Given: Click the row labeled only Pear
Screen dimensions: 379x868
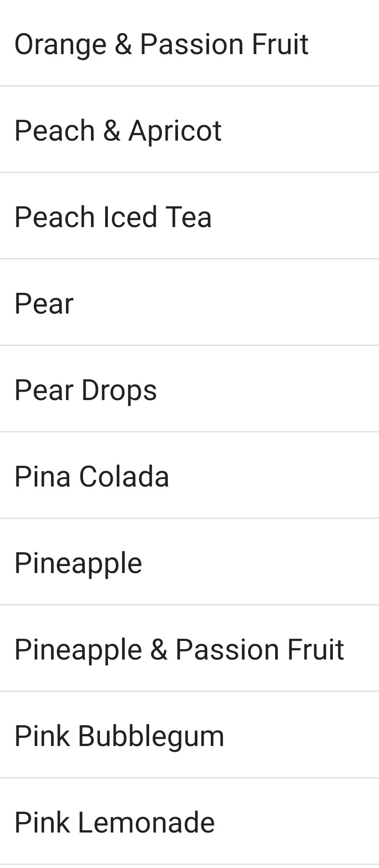Looking at the screenshot, I should (189, 303).
